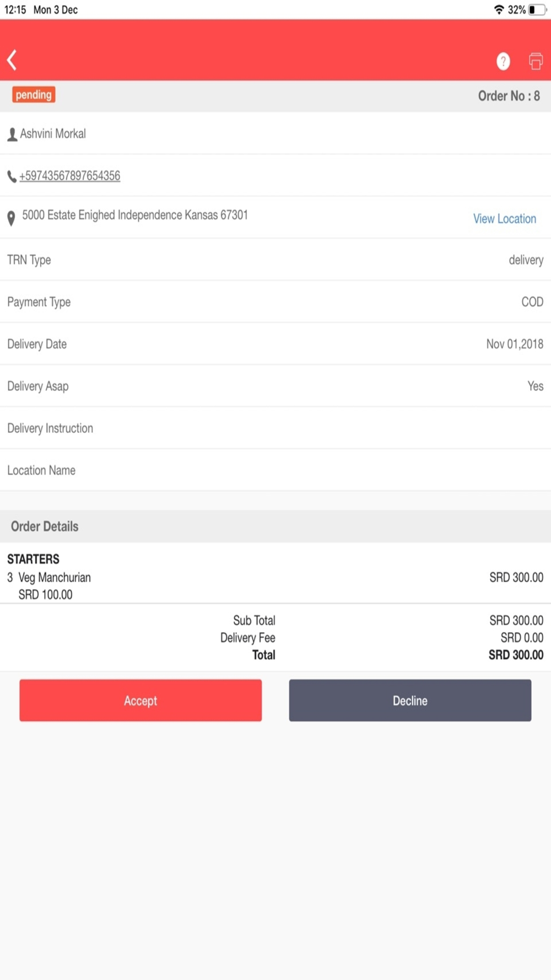Open the View Location link
The image size is (551, 980).
(x=505, y=219)
